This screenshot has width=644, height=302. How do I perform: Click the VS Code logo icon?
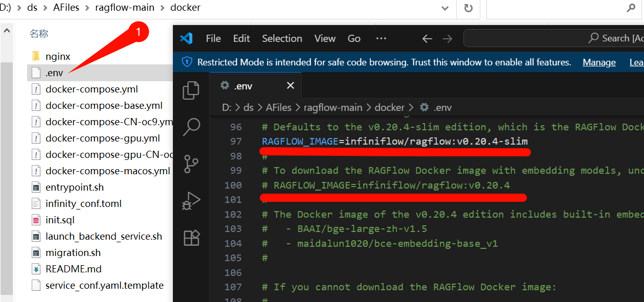[x=186, y=38]
